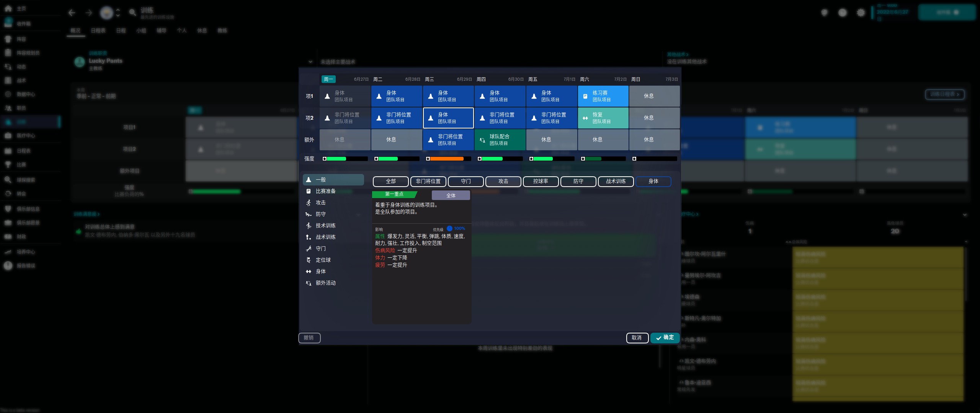This screenshot has width=980, height=413.
Task: Click the 防守 sliding tackle icon
Action: click(309, 214)
